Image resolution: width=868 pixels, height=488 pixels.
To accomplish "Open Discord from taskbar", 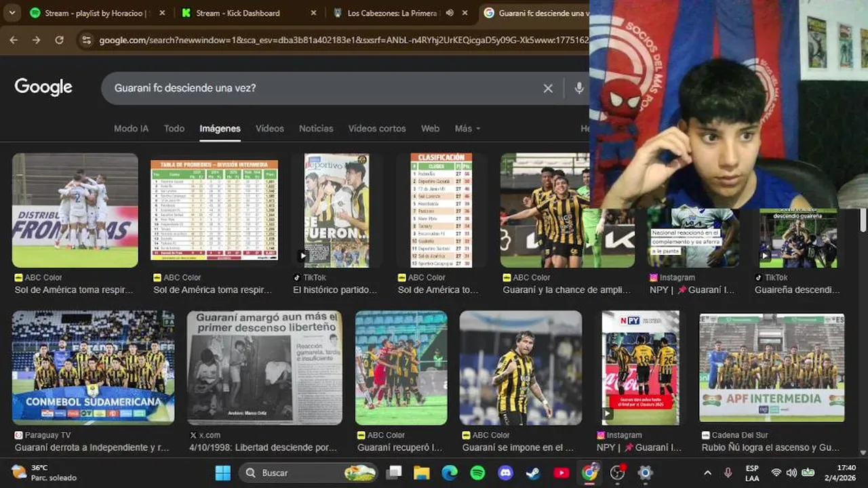I will pos(505,473).
